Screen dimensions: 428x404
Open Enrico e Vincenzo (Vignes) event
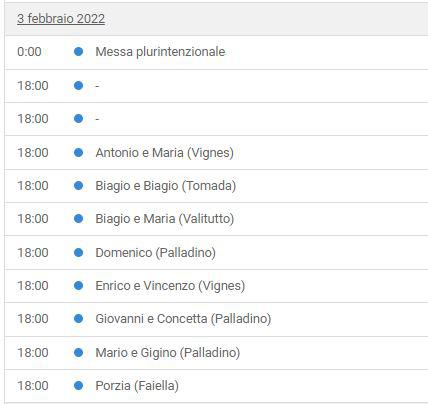(x=170, y=286)
